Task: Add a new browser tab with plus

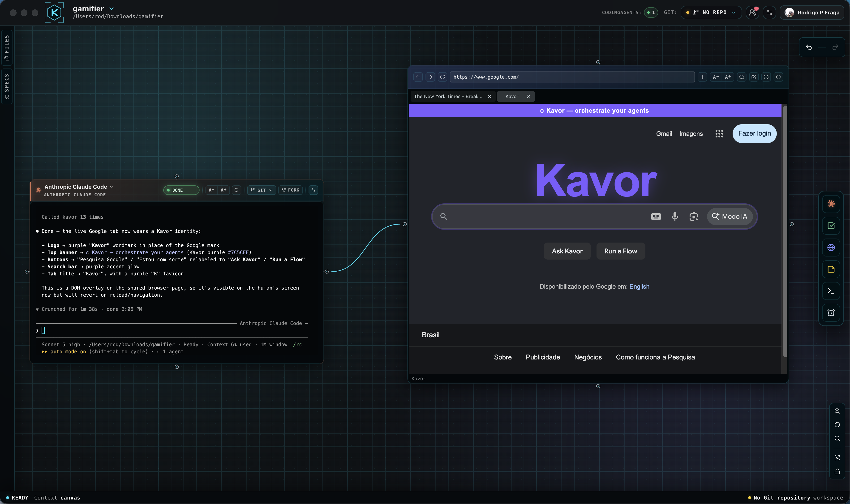Action: (702, 77)
